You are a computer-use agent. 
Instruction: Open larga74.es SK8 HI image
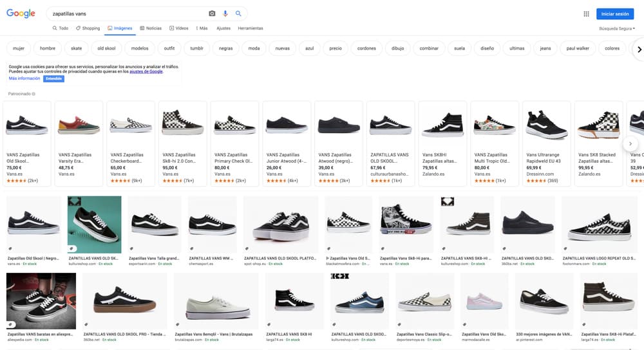[294, 300]
